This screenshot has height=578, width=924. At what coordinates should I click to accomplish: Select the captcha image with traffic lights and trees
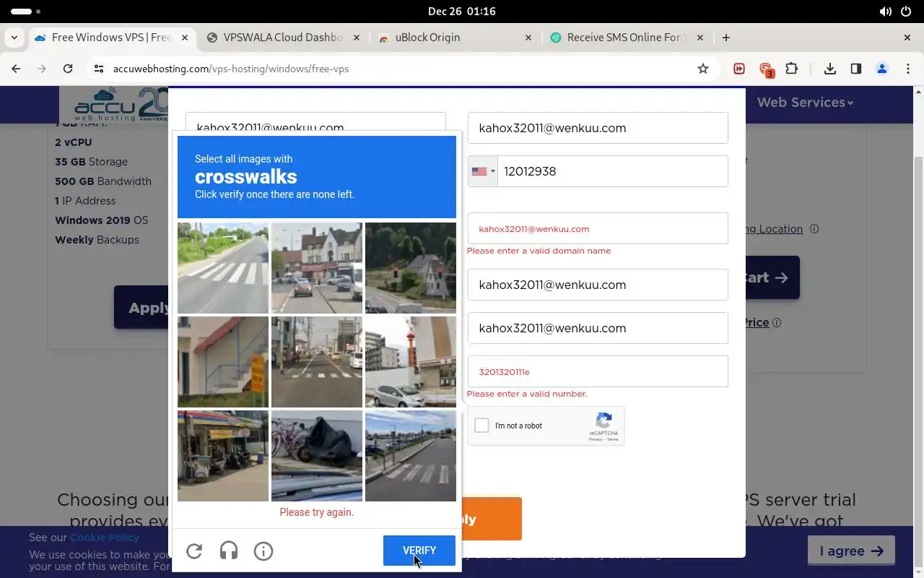[411, 268]
